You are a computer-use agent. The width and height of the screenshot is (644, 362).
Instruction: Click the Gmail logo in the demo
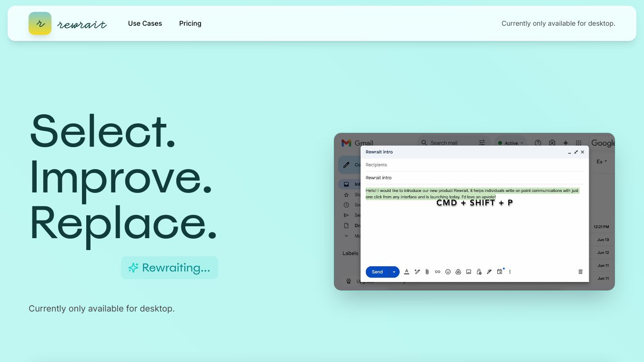[x=357, y=143]
